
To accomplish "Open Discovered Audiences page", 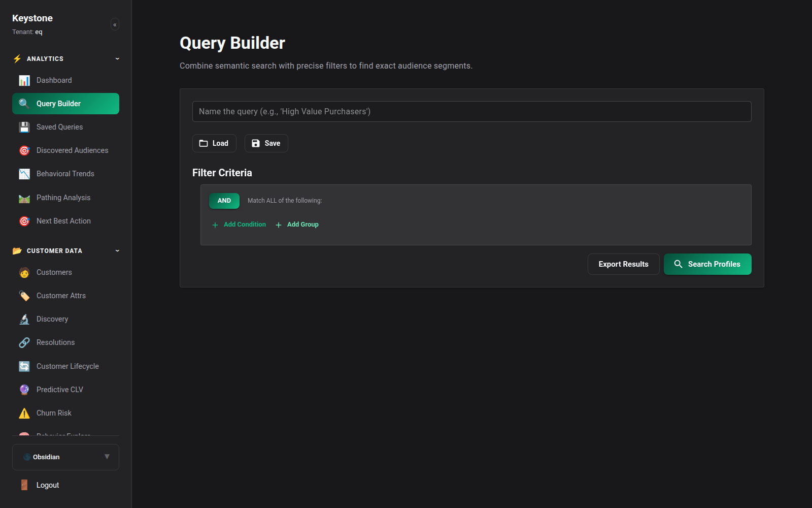I will (65, 150).
